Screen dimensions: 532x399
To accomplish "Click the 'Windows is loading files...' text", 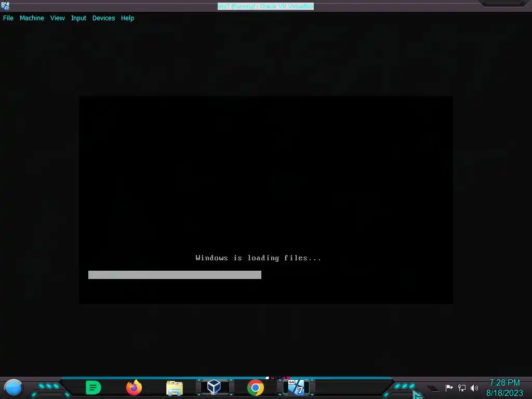I will click(x=258, y=258).
